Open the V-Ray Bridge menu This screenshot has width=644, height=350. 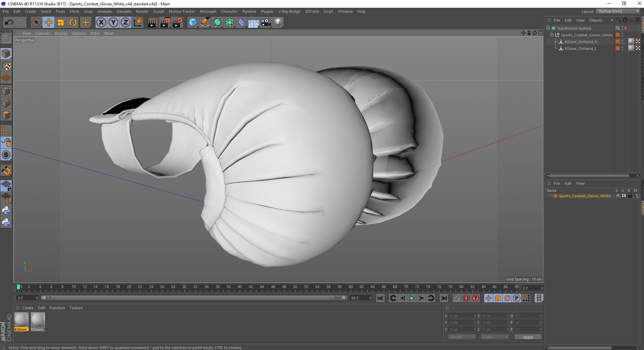[289, 11]
